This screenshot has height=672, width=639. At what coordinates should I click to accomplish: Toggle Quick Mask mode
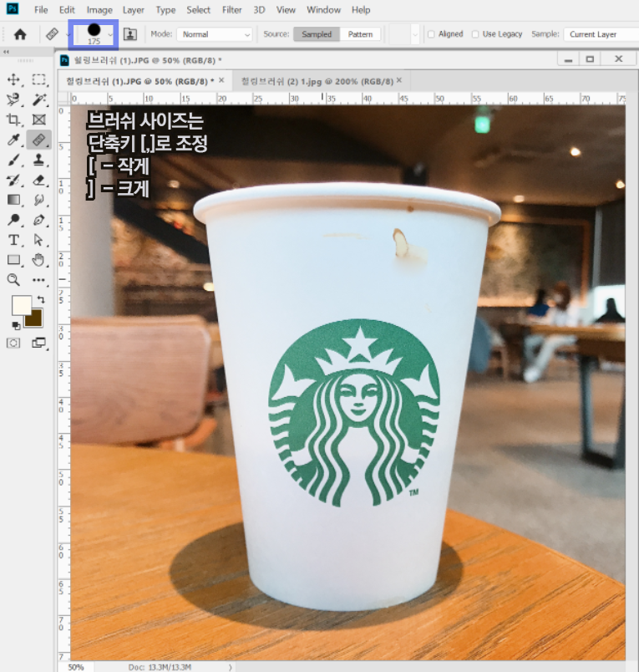pos(13,343)
